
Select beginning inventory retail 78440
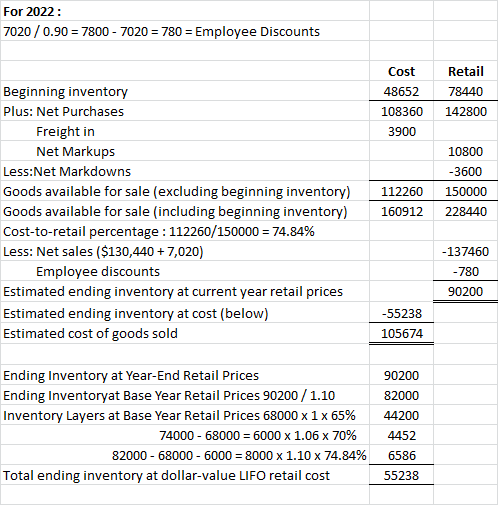[466, 92]
